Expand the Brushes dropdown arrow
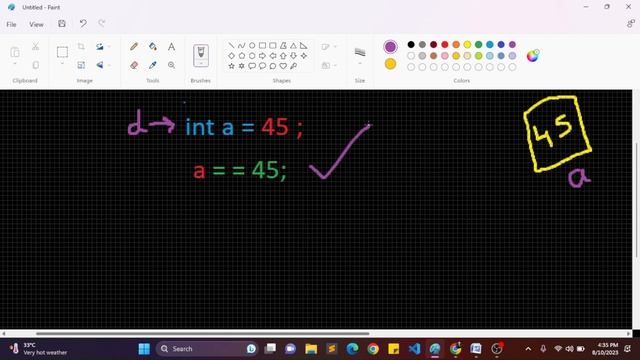Image resolution: width=640 pixels, height=360 pixels. pos(201,64)
